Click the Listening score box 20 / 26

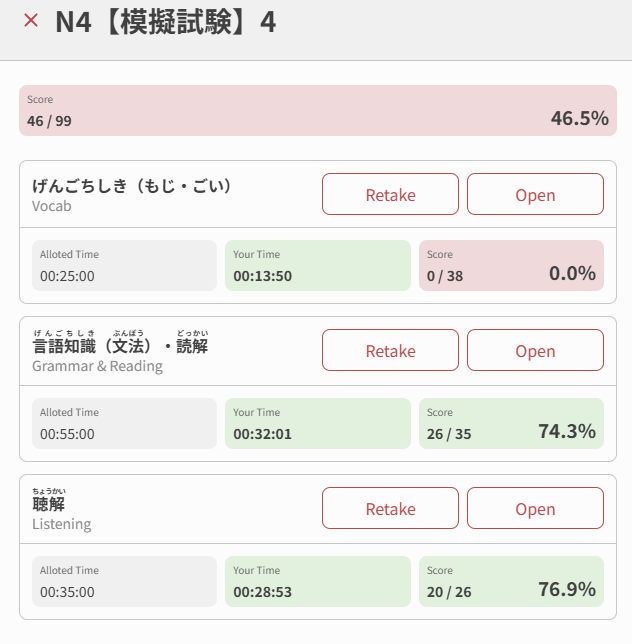coord(511,582)
